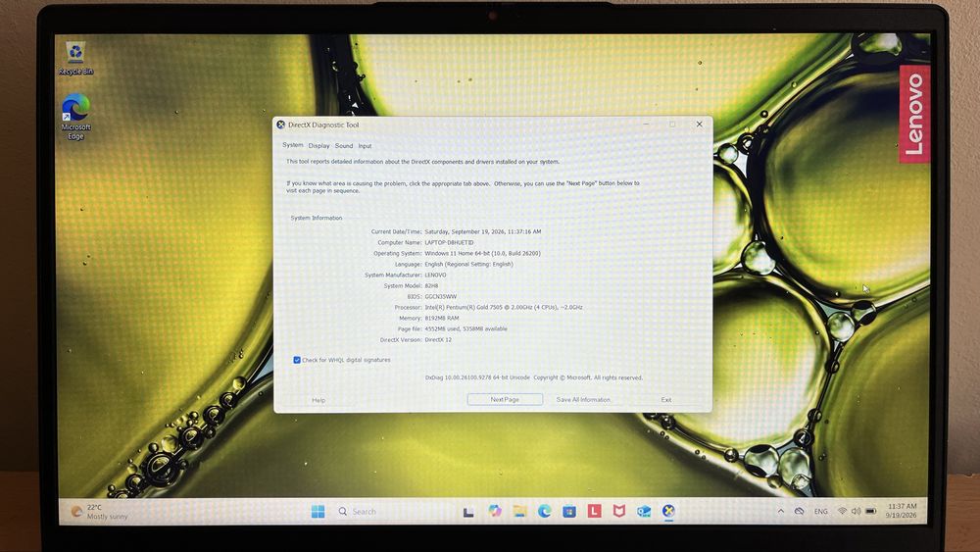
Task: Open the Microsoft Edge desktop shortcut
Action: point(75,117)
